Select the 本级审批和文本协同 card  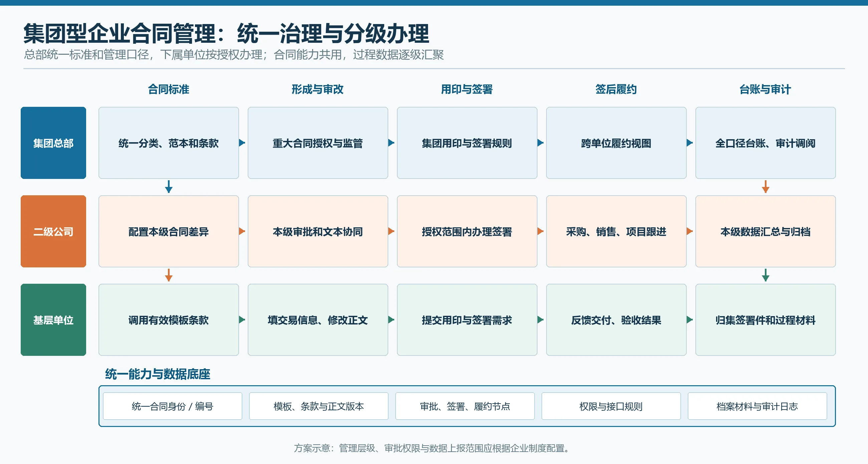(x=318, y=231)
